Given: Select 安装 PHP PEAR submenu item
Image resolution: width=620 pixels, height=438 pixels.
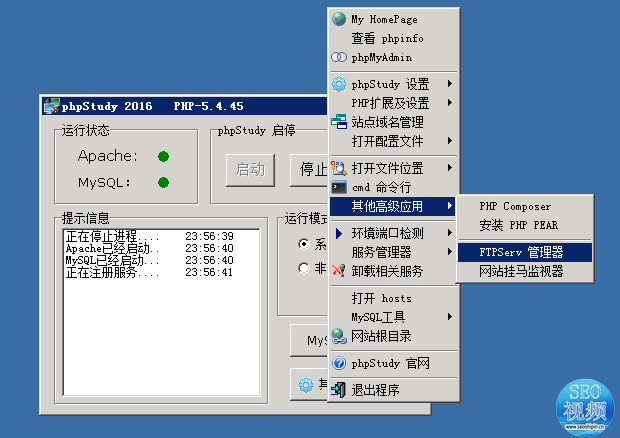Looking at the screenshot, I should tap(525, 225).
